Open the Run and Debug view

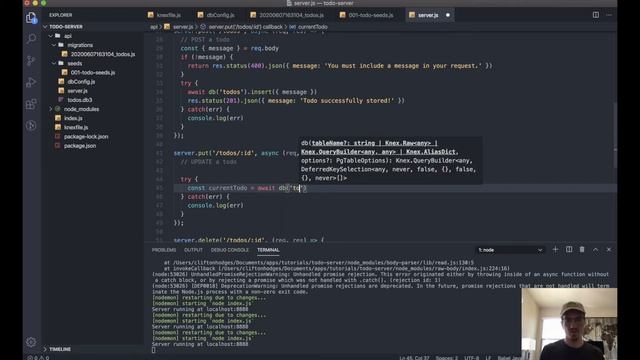coord(31,82)
